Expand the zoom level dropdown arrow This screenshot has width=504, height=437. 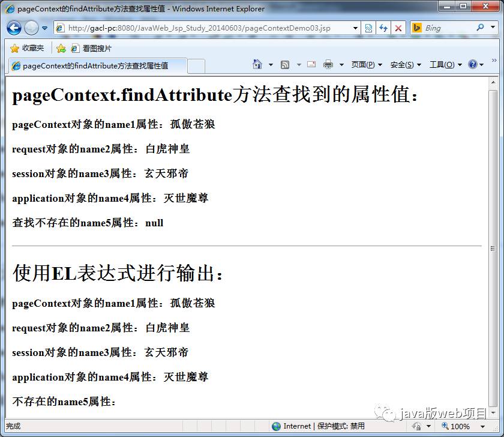tap(482, 427)
